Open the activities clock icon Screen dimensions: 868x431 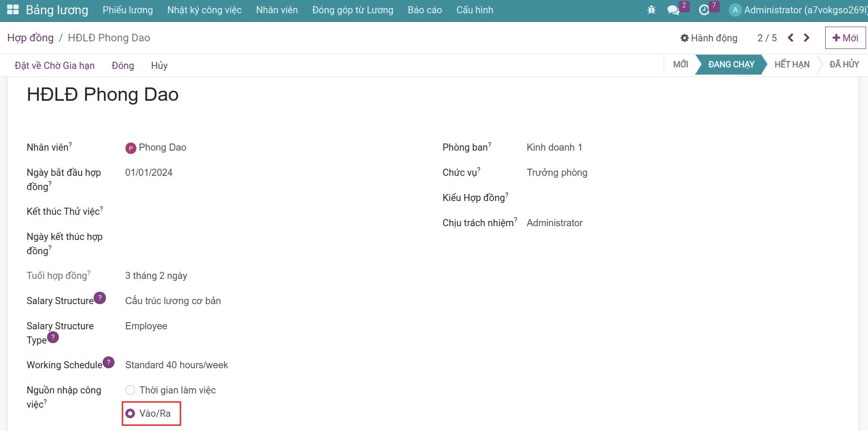[704, 10]
